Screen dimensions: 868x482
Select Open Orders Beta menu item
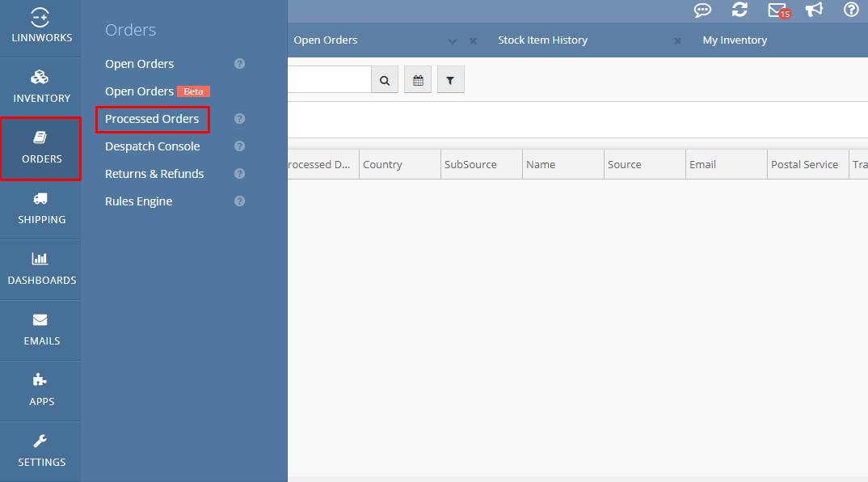(x=158, y=91)
